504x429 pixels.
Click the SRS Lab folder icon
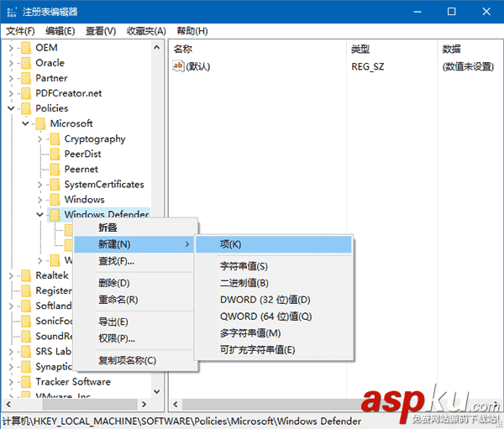26,351
